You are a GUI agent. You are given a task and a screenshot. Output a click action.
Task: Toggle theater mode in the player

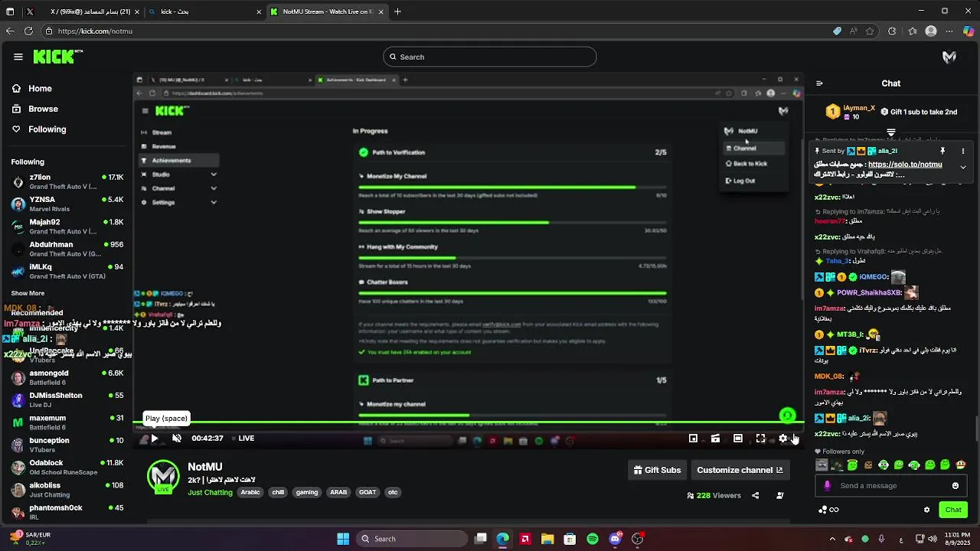[x=737, y=439]
